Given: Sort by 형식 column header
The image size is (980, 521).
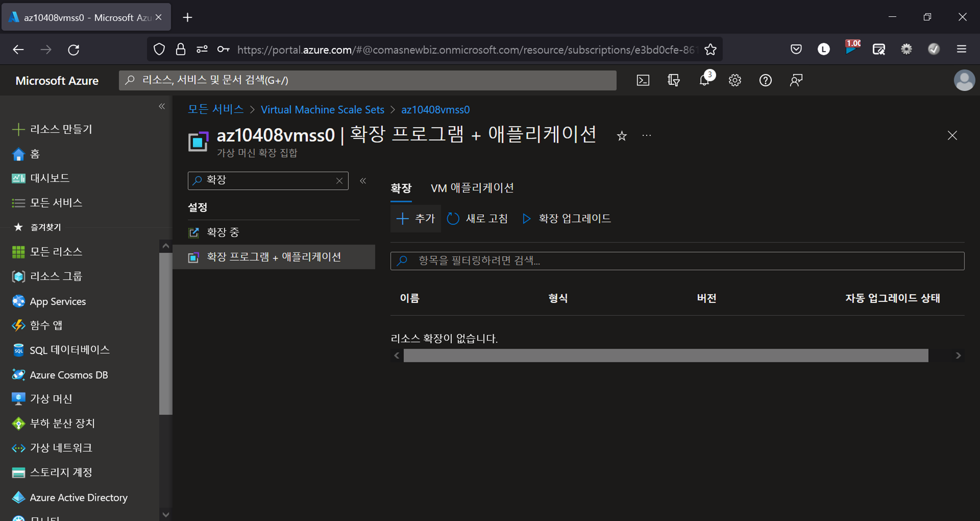Looking at the screenshot, I should click(558, 298).
